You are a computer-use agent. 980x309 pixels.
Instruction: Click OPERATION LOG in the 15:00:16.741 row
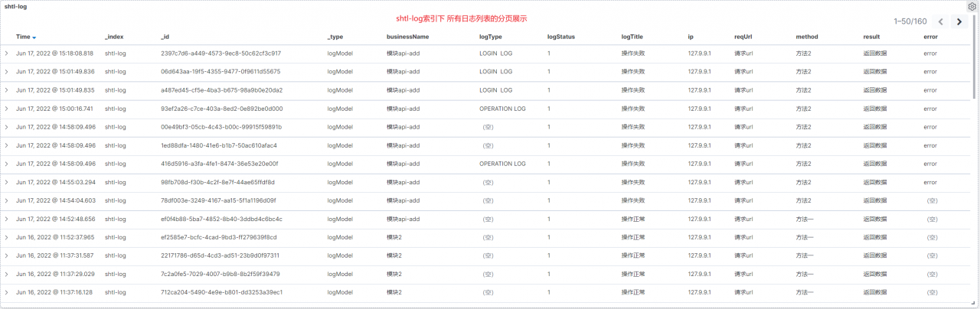point(503,109)
